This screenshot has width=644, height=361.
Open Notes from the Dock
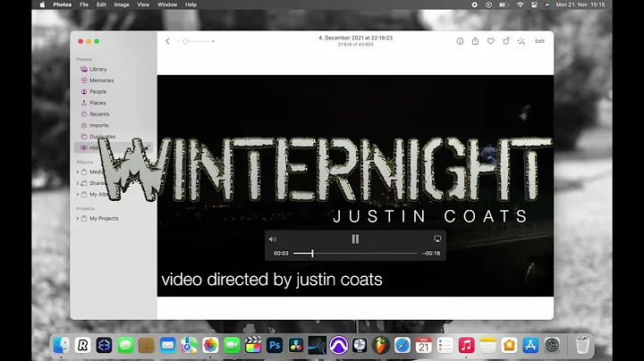(x=487, y=345)
